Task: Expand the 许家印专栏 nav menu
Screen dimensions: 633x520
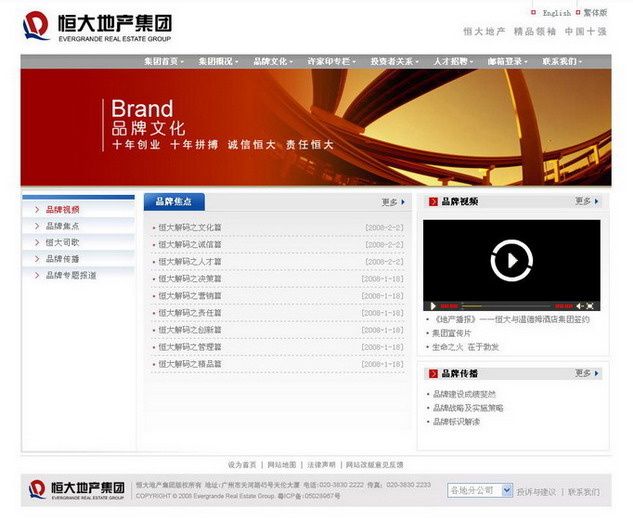Action: pos(331,62)
